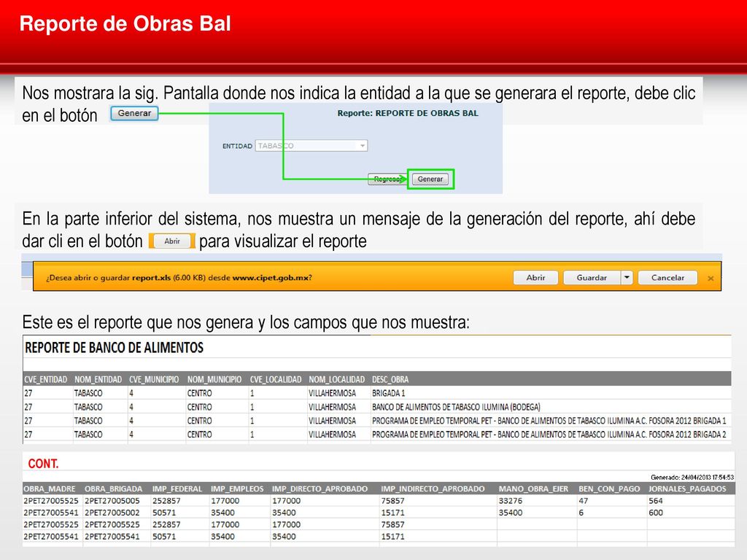This screenshot has width=747, height=560.
Task: Select the description ending 'FOSORA 2012 BRIGADA 2'
Action: 549,435
